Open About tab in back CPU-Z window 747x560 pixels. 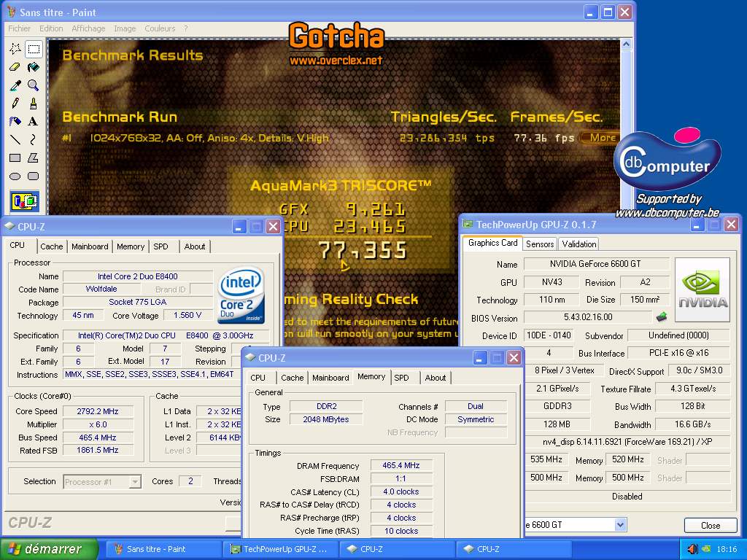194,246
